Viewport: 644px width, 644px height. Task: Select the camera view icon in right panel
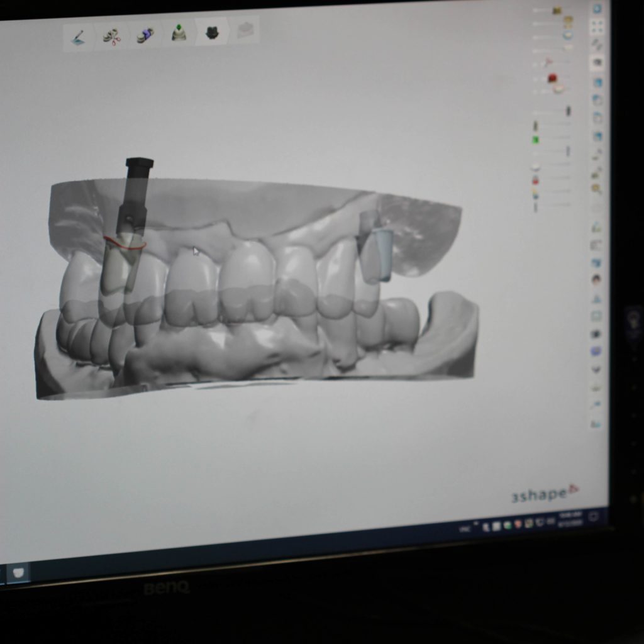pyautogui.click(x=597, y=62)
